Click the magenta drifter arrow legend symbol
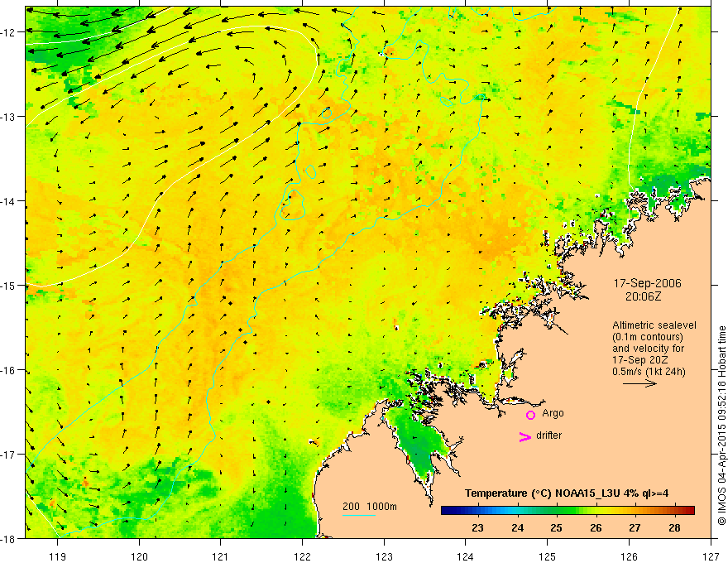The image size is (728, 563). coord(524,436)
